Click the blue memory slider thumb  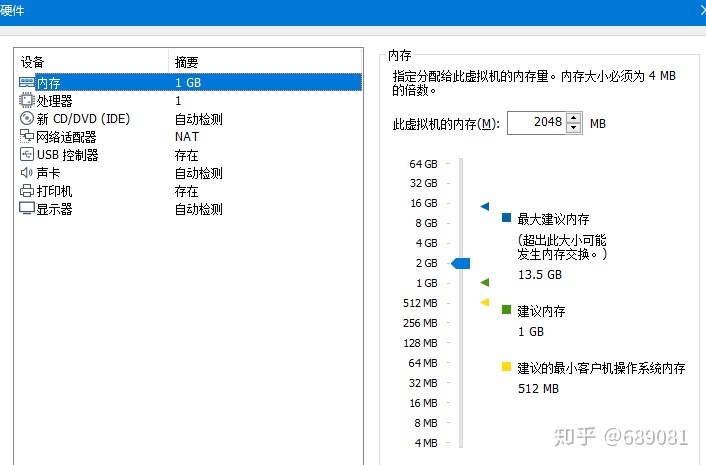pyautogui.click(x=461, y=263)
